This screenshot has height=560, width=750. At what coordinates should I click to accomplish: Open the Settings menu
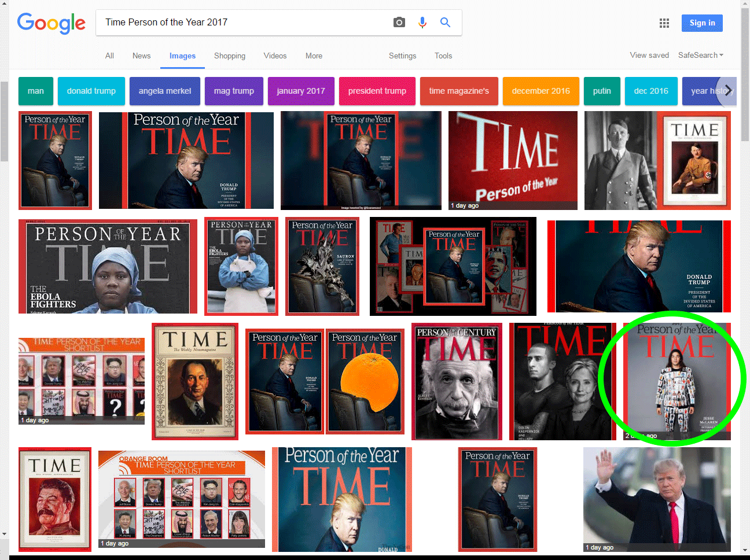[402, 56]
